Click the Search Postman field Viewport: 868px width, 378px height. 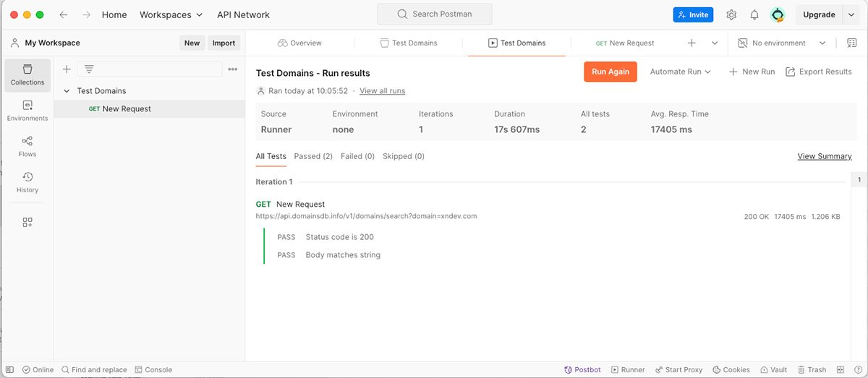pyautogui.click(x=434, y=14)
